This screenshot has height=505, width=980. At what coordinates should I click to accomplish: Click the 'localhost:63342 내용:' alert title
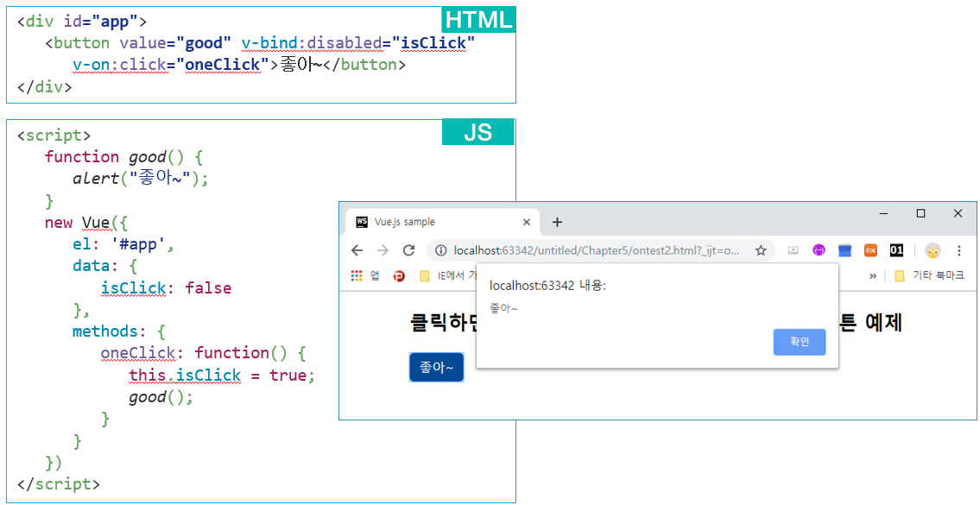click(547, 286)
